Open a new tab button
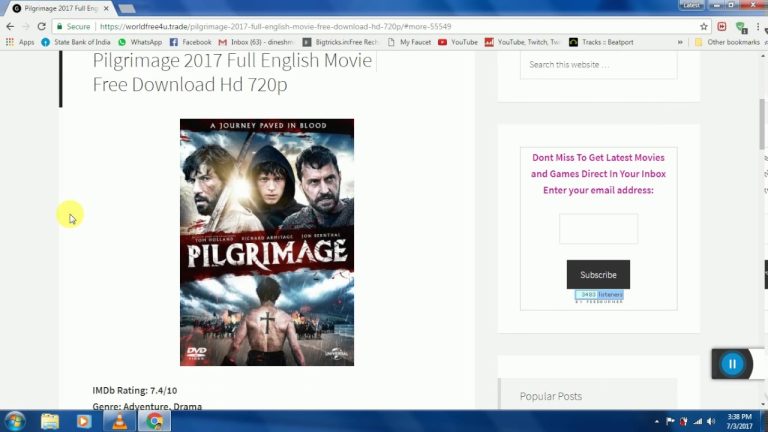The image size is (768, 432). coord(127,8)
